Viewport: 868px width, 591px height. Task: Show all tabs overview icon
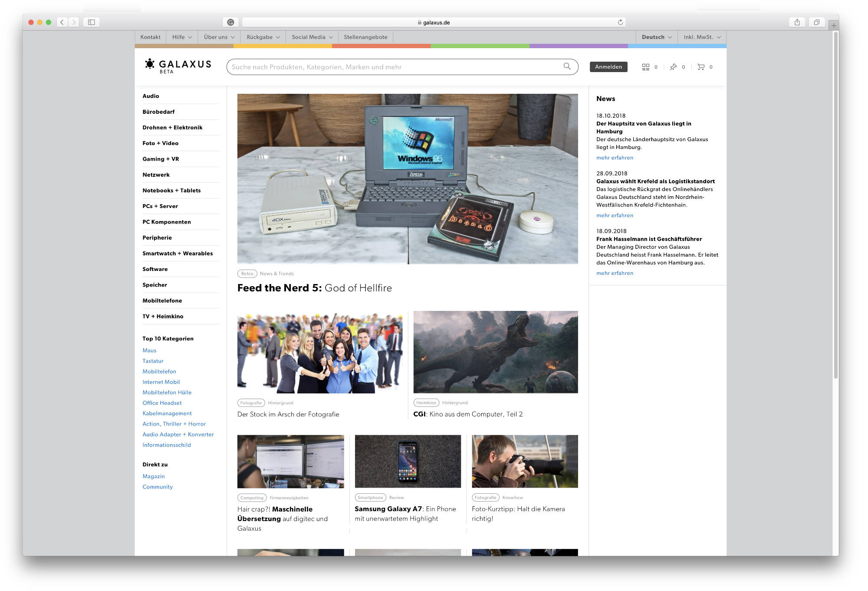pyautogui.click(x=816, y=23)
